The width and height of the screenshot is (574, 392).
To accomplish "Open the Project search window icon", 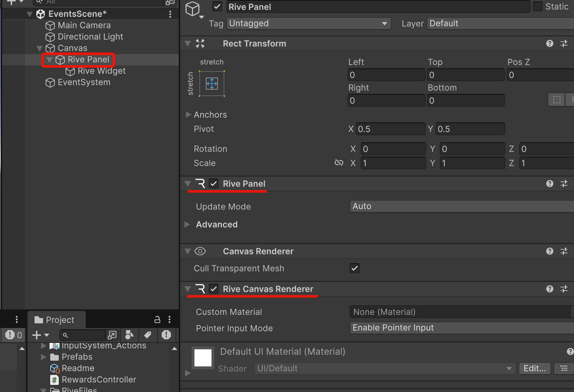I will tap(112, 335).
